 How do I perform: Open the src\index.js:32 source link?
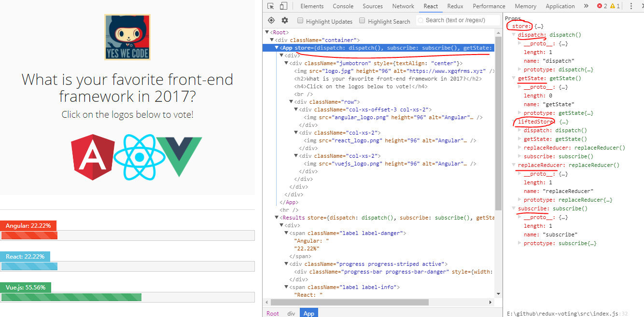[567, 314]
